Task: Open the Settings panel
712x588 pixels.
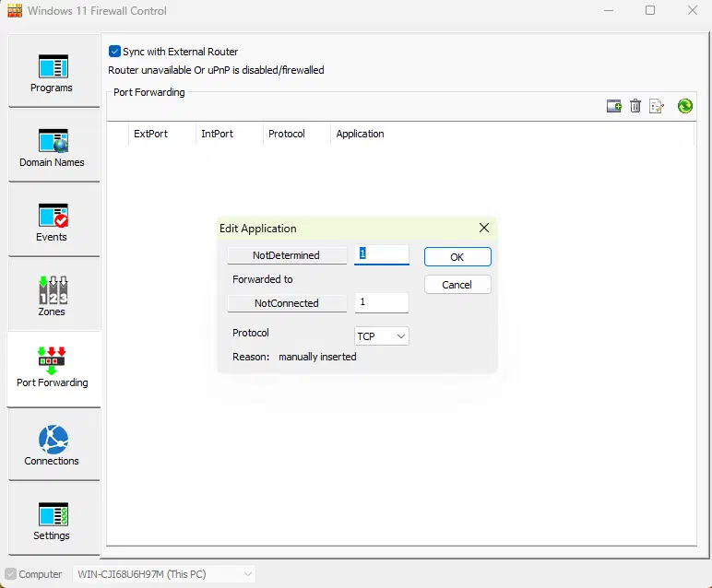Action: pos(53,519)
